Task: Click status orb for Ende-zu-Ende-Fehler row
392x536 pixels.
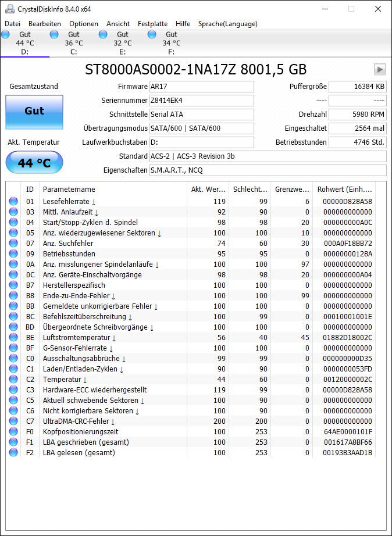Action: 13,296
